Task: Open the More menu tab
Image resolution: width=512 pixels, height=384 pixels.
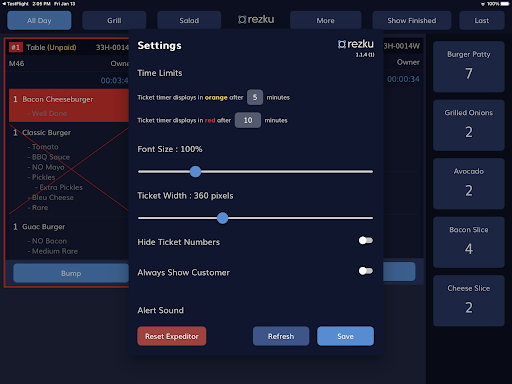Action: 325,21
